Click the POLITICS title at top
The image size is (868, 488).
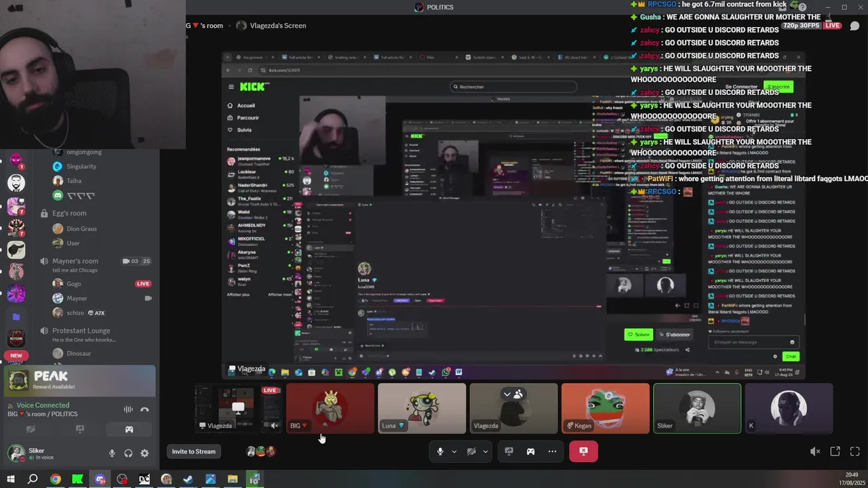coord(440,7)
